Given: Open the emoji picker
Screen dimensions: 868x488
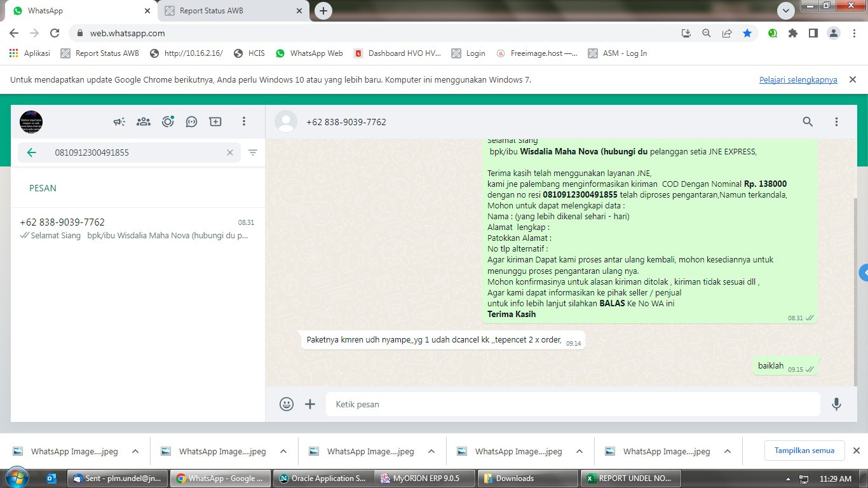Looking at the screenshot, I should click(287, 404).
